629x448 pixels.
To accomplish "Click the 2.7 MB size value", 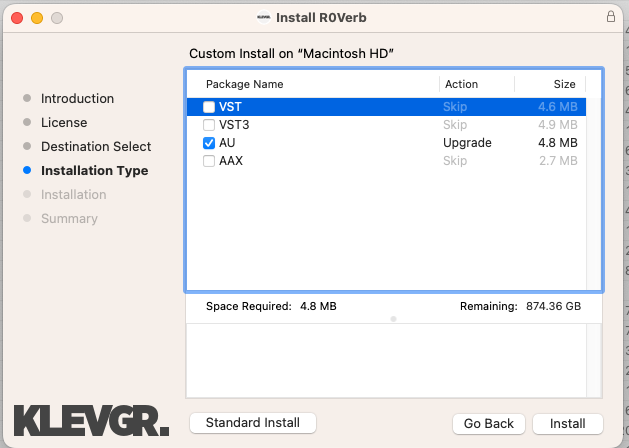I will click(558, 161).
